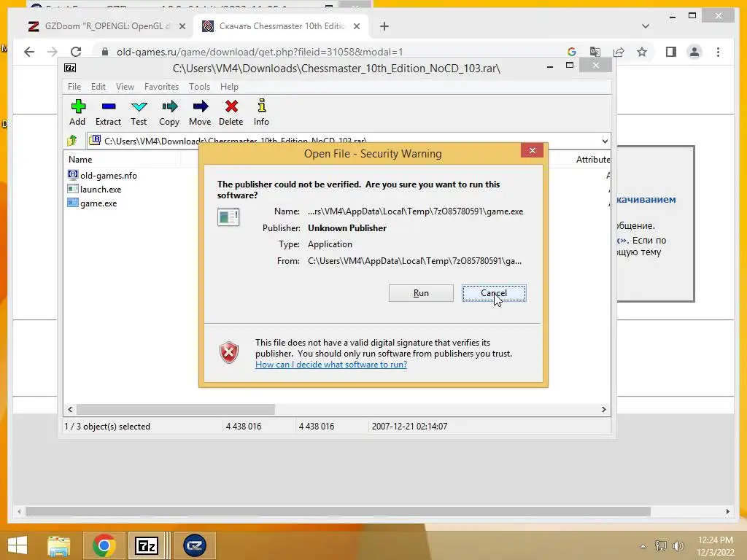This screenshot has height=560, width=747.
Task: Click the Delete toolbar icon
Action: [231, 112]
